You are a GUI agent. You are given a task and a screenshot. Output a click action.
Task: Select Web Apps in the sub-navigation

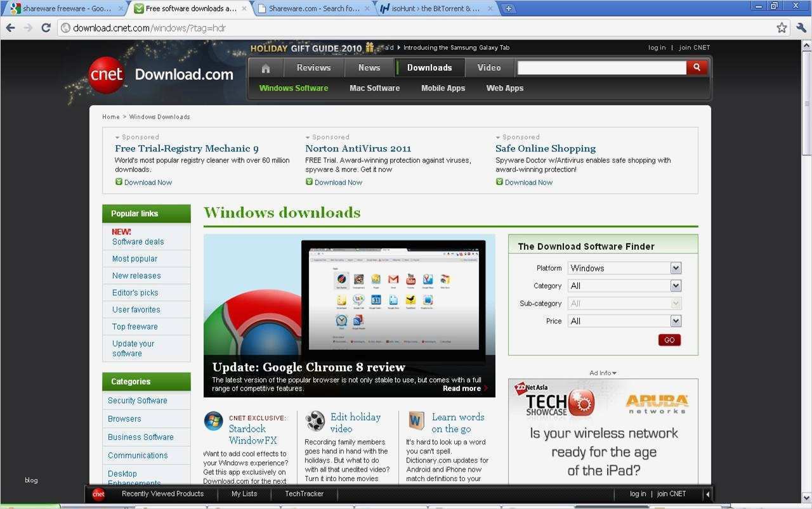point(505,88)
